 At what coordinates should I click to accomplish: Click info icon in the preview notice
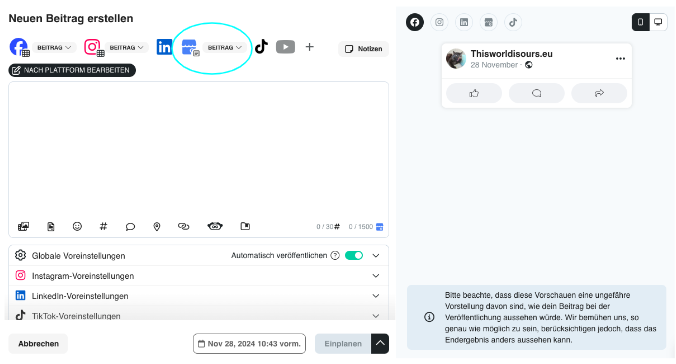point(429,317)
